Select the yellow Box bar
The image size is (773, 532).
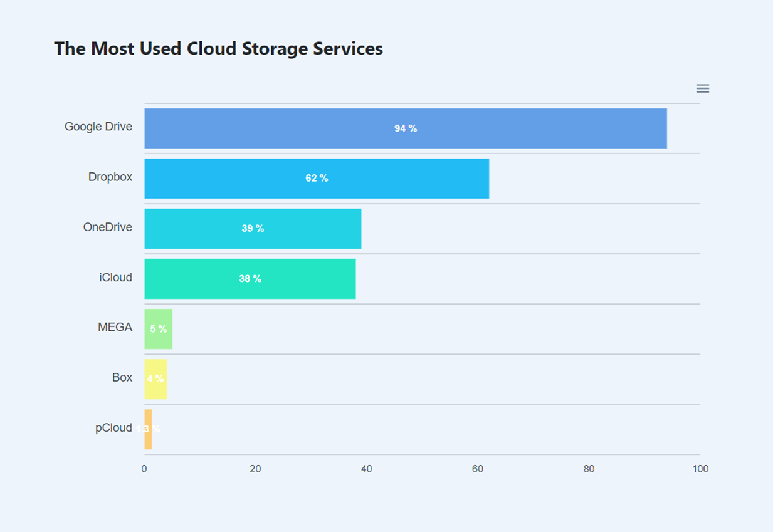pyautogui.click(x=155, y=379)
